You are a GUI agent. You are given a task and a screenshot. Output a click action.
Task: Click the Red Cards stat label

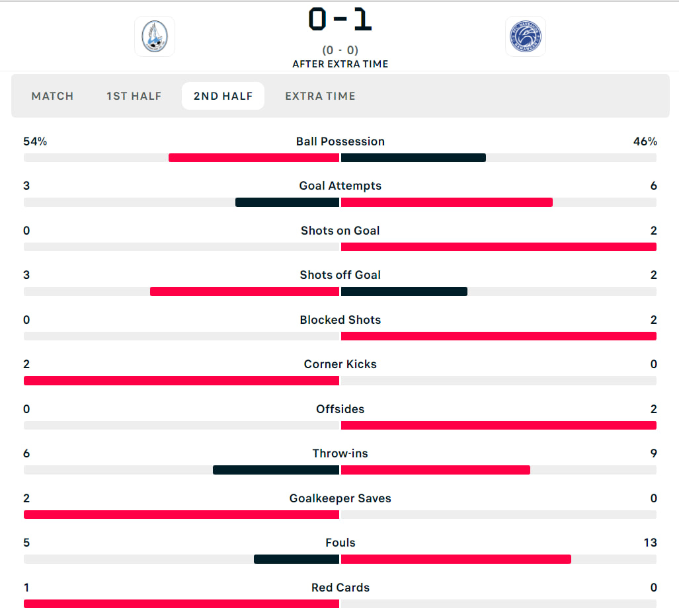340,588
